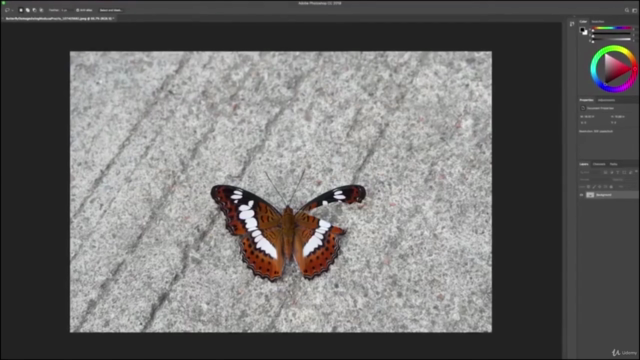Lock all padlock icon in Layers
640x360 pixels.
click(x=611, y=187)
